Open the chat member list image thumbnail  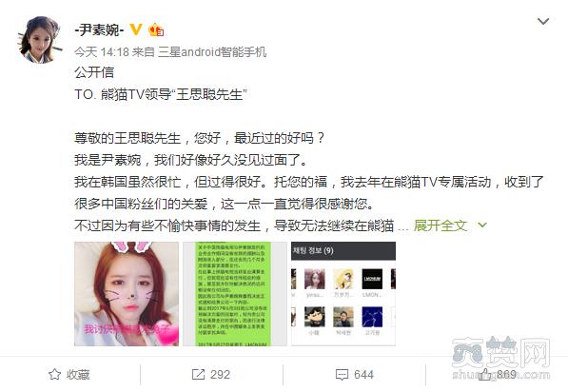343,294
